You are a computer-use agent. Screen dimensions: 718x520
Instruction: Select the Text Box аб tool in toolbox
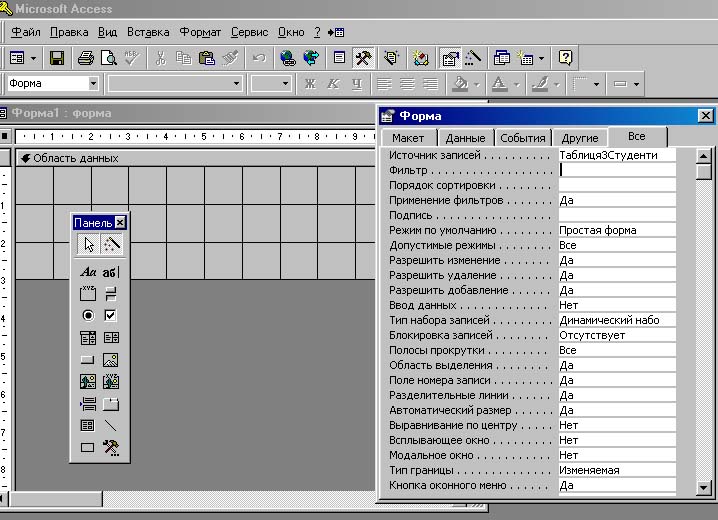tap(111, 272)
